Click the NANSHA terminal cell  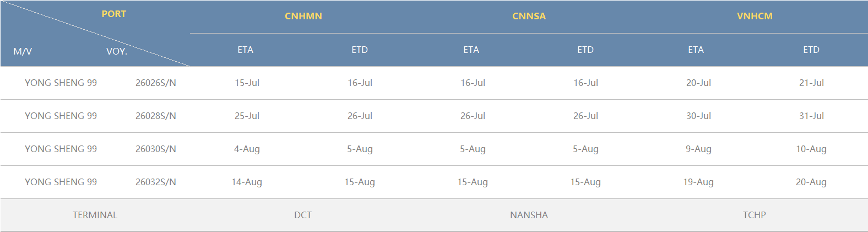coord(529,215)
